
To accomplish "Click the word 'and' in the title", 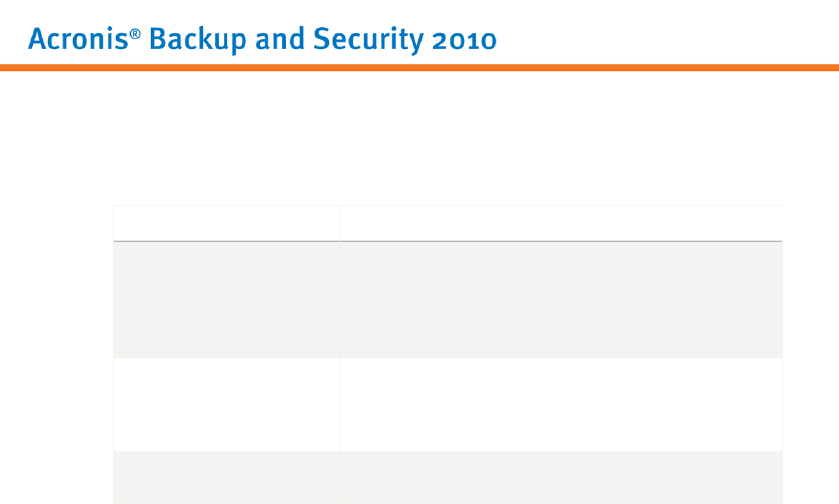I will [271, 40].
